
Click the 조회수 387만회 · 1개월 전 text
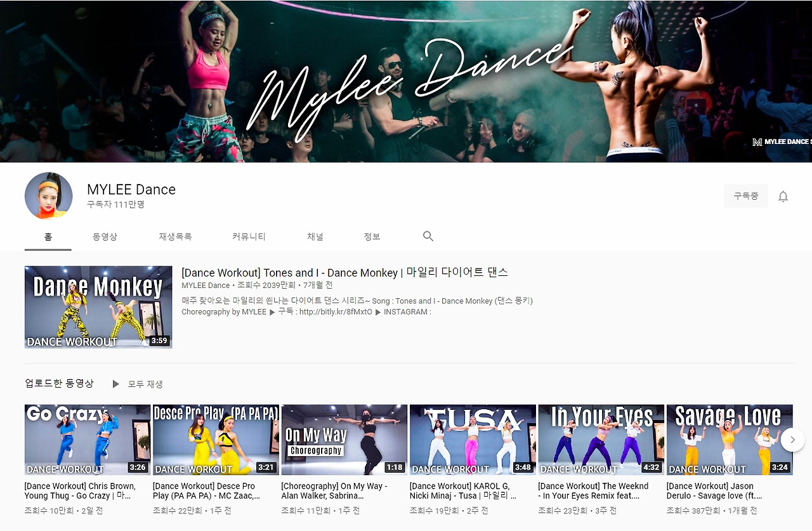click(x=712, y=511)
